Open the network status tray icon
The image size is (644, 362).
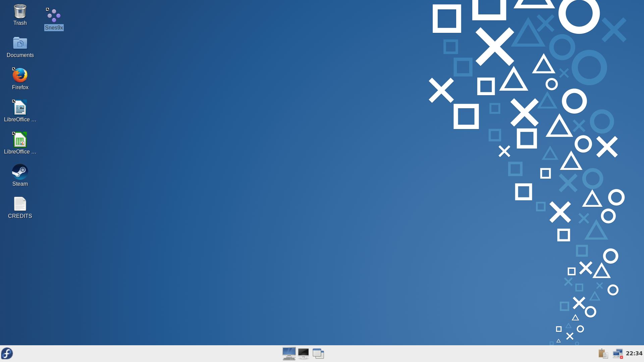point(619,354)
